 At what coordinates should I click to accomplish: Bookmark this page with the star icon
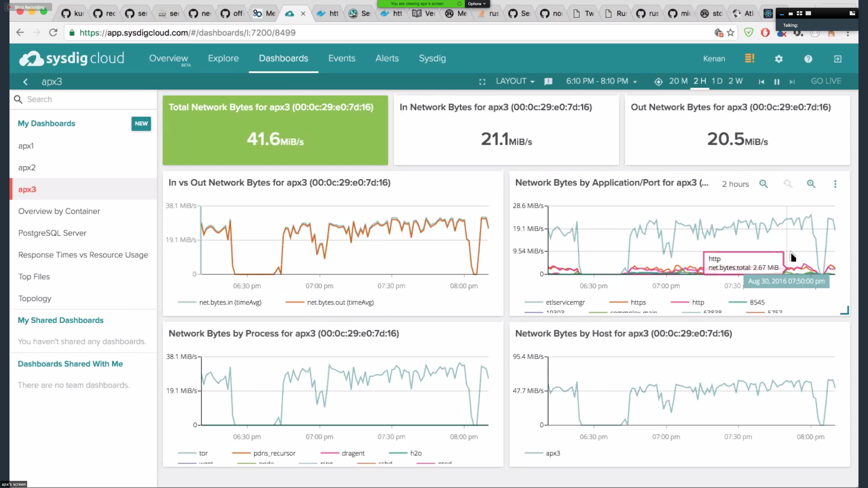pos(731,33)
